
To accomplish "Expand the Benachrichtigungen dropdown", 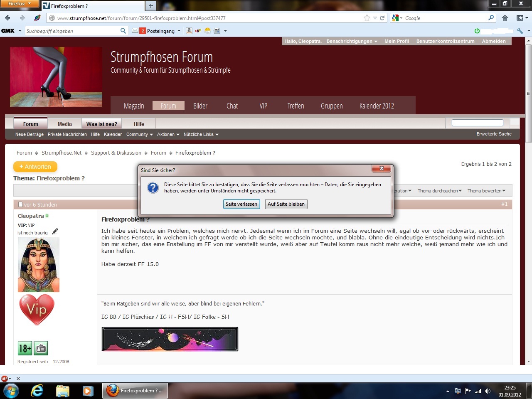I will coord(352,41).
